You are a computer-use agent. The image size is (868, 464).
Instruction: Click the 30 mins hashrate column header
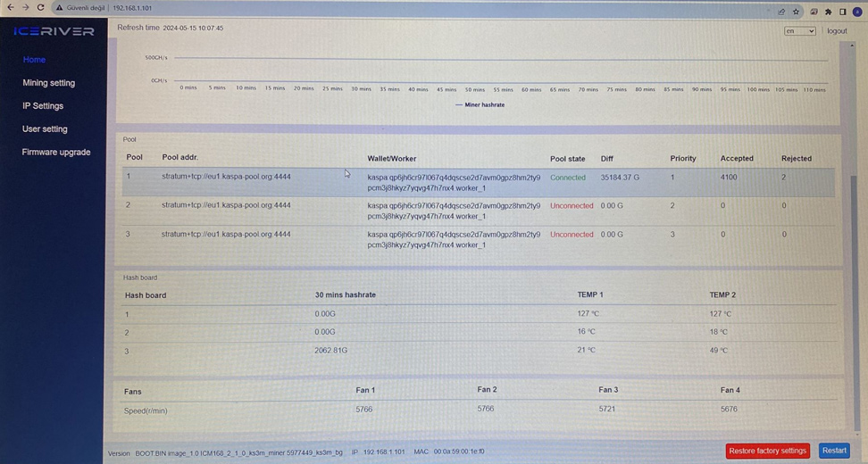point(346,294)
